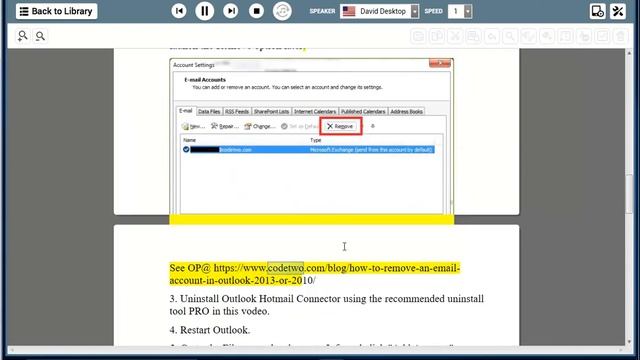Click the greyed trash delete icon
Viewport: 640px width, 360px height.
pyautogui.click(x=620, y=36)
